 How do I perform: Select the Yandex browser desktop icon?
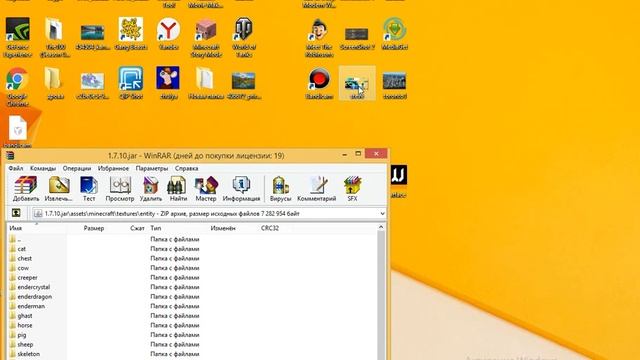click(x=168, y=34)
